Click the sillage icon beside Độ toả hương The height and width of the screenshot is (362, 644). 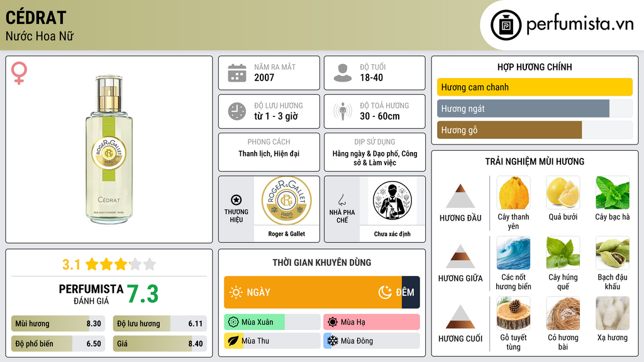coord(343,111)
